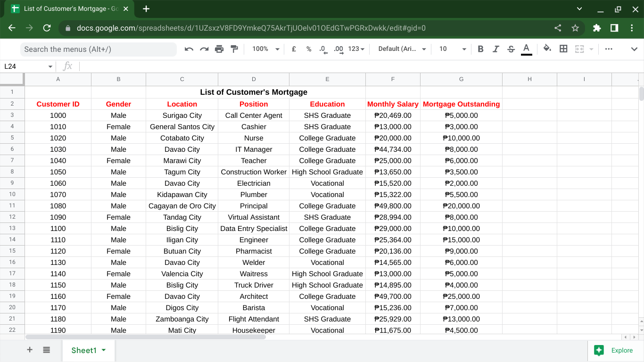Format as percent using % icon
The height and width of the screenshot is (362, 644).
[x=309, y=49]
